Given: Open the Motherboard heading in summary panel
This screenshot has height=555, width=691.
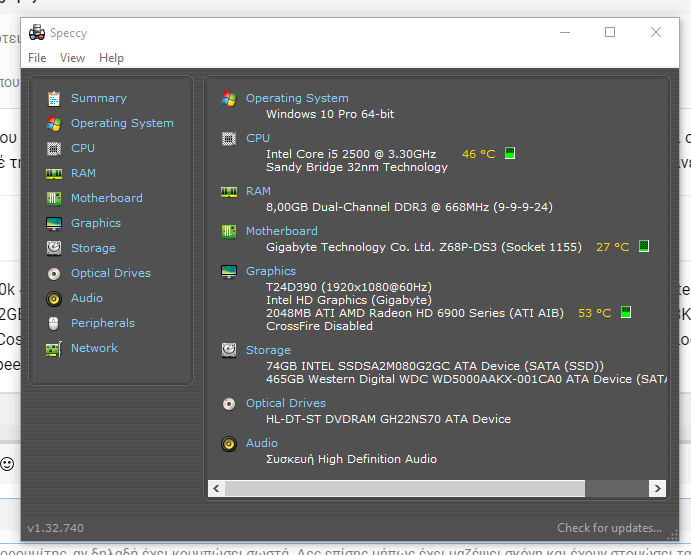Looking at the screenshot, I should point(282,231).
